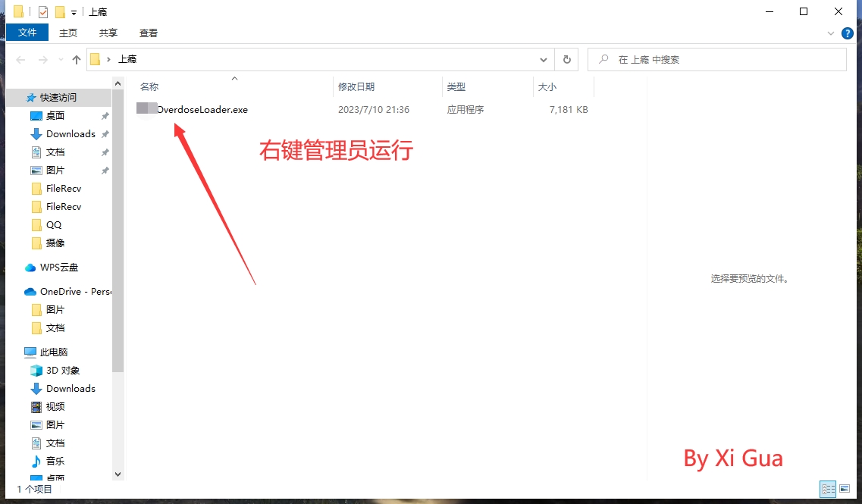Click the Refresh button in address bar
The width and height of the screenshot is (862, 504).
[x=566, y=59]
